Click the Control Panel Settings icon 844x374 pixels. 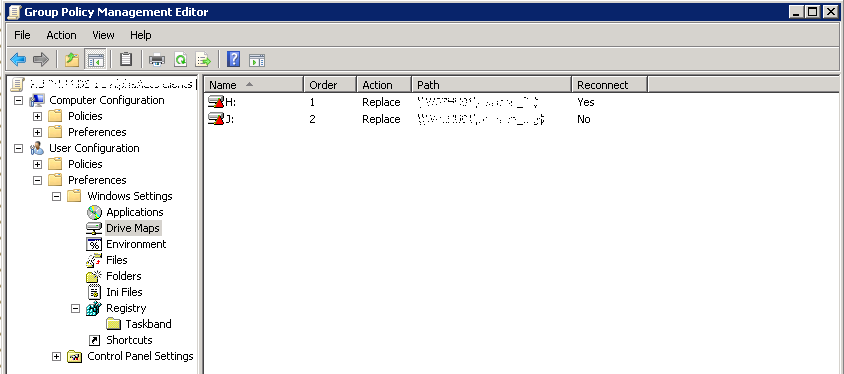coord(74,356)
